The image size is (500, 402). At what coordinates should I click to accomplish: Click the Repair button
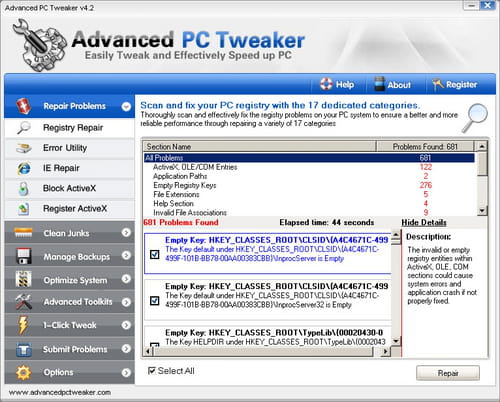pos(448,373)
